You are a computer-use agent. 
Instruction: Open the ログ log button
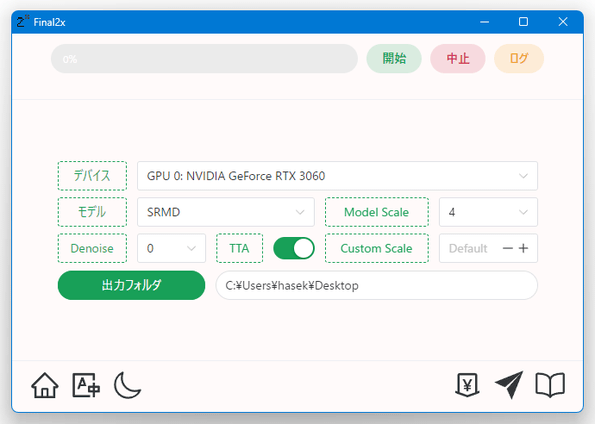pos(519,58)
